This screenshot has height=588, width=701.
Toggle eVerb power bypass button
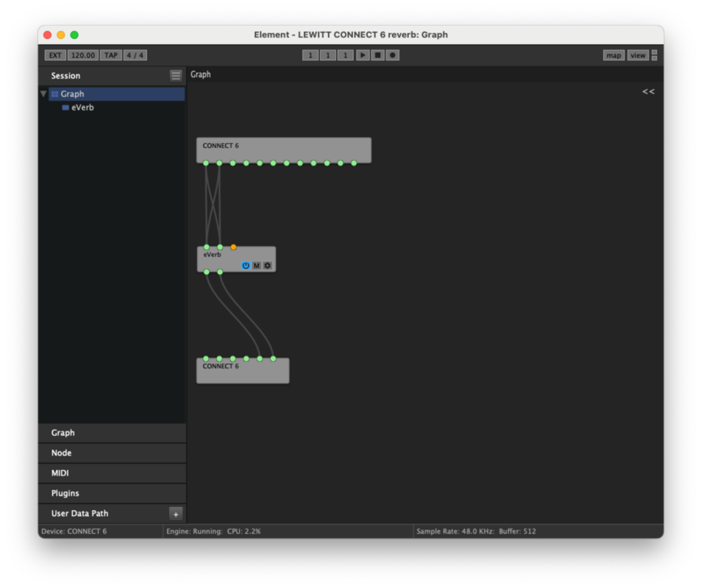pos(246,265)
